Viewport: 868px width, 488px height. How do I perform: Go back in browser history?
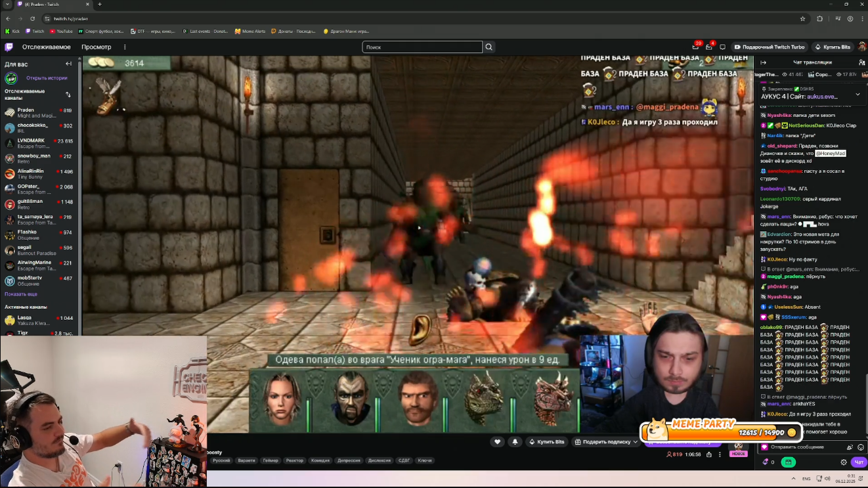8,18
